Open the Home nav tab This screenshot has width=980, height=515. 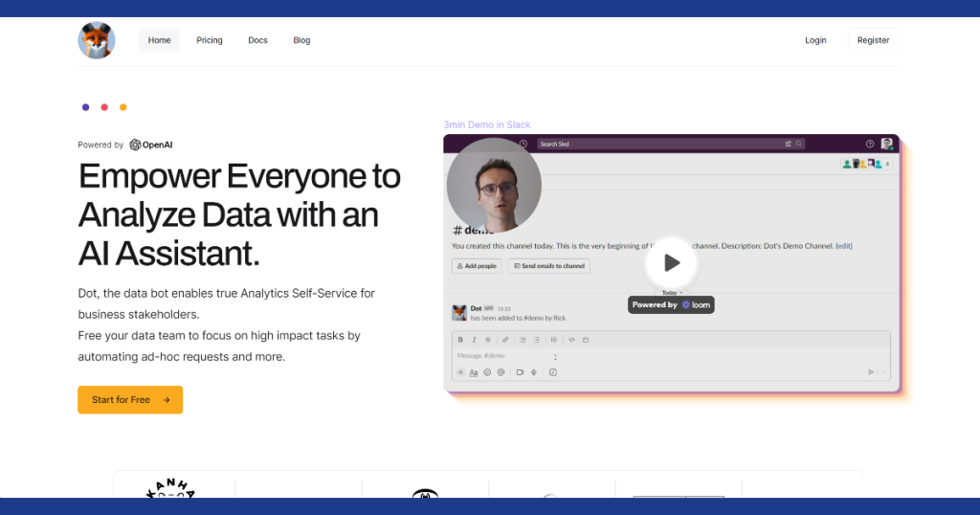[x=160, y=40]
